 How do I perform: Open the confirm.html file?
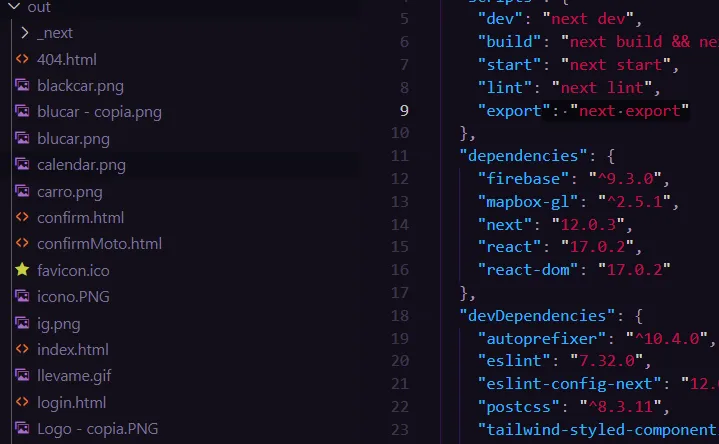(x=80, y=218)
